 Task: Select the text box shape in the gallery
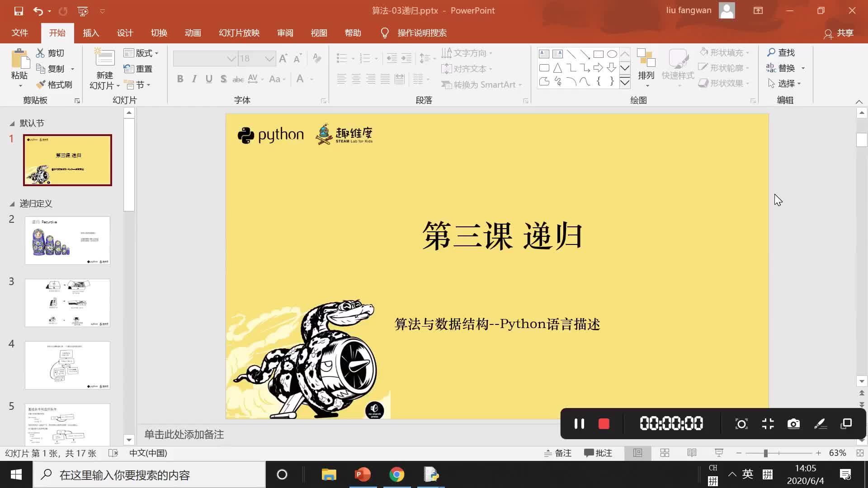tap(544, 54)
